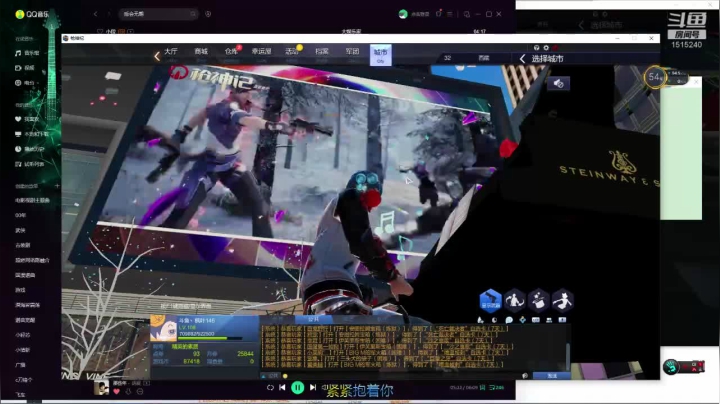720x404 pixels.
Task: Toggle the loop play mode icon
Action: pyautogui.click(x=270, y=388)
